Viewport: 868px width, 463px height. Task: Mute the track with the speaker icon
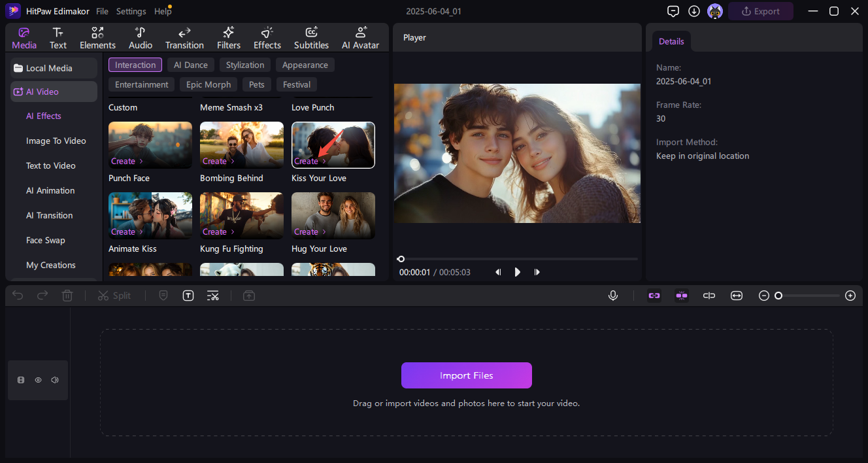tap(55, 380)
